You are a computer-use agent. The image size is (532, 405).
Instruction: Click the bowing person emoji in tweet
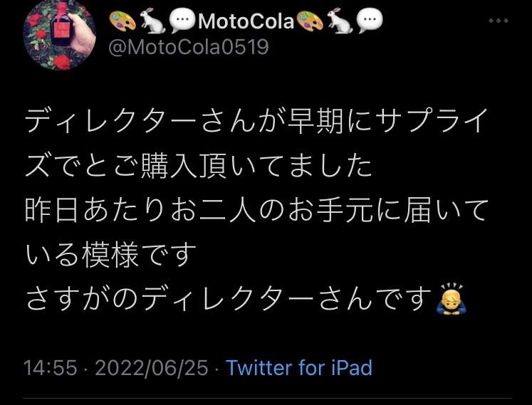click(x=452, y=299)
